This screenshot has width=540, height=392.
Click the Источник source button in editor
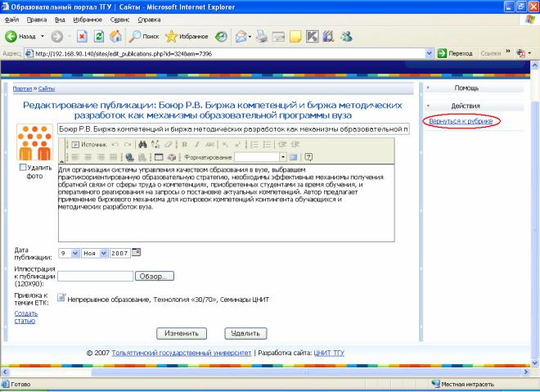click(89, 145)
